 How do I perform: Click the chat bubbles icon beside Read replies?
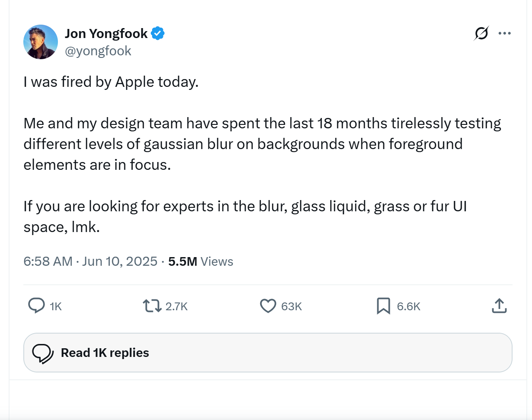[43, 353]
